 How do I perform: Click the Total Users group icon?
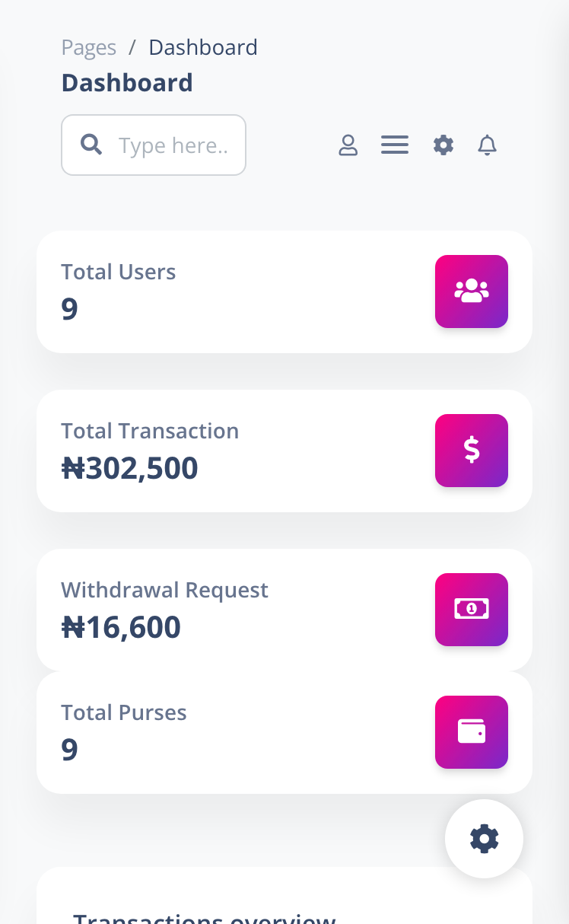coord(472,292)
